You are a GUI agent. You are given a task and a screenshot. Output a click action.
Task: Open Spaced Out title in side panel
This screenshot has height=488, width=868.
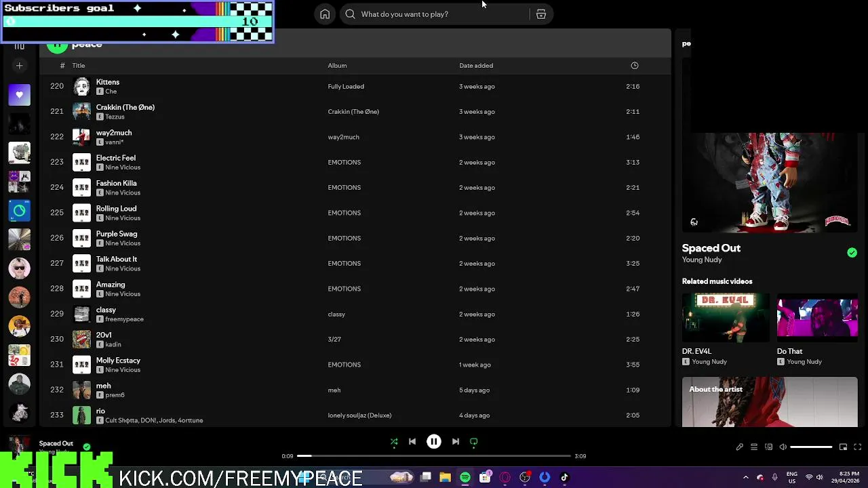click(711, 248)
